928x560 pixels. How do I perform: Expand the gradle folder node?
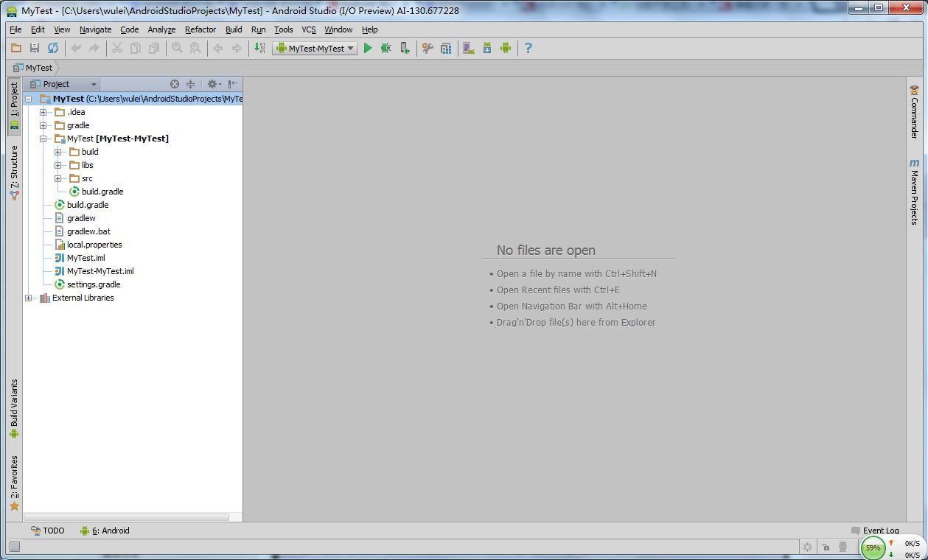43,125
